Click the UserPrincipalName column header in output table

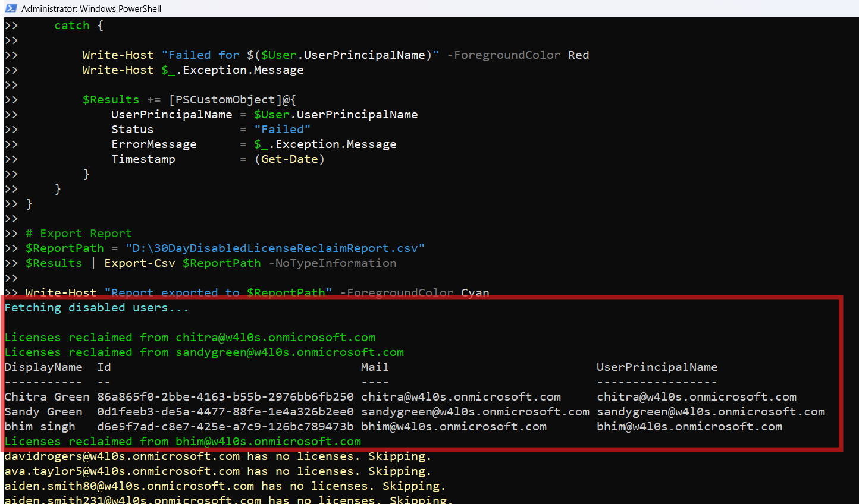pos(657,367)
